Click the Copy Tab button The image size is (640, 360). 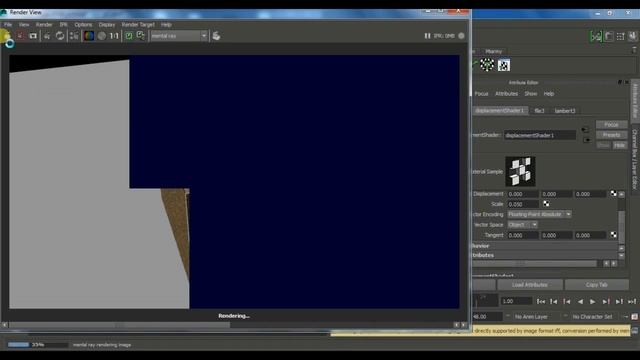tap(596, 284)
